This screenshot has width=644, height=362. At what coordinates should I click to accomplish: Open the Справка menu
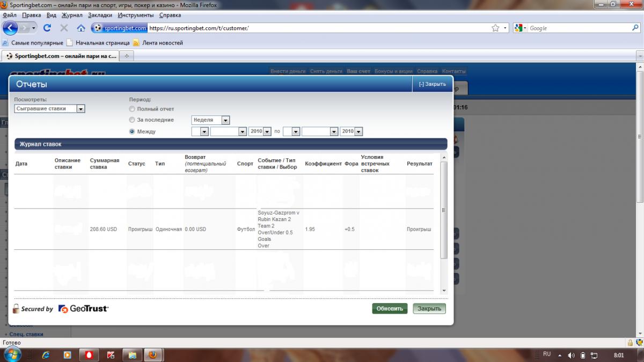tap(170, 15)
